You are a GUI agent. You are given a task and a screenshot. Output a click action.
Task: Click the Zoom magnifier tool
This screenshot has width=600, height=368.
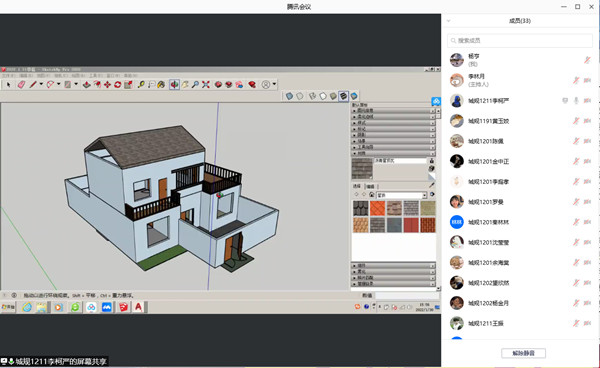coord(195,85)
